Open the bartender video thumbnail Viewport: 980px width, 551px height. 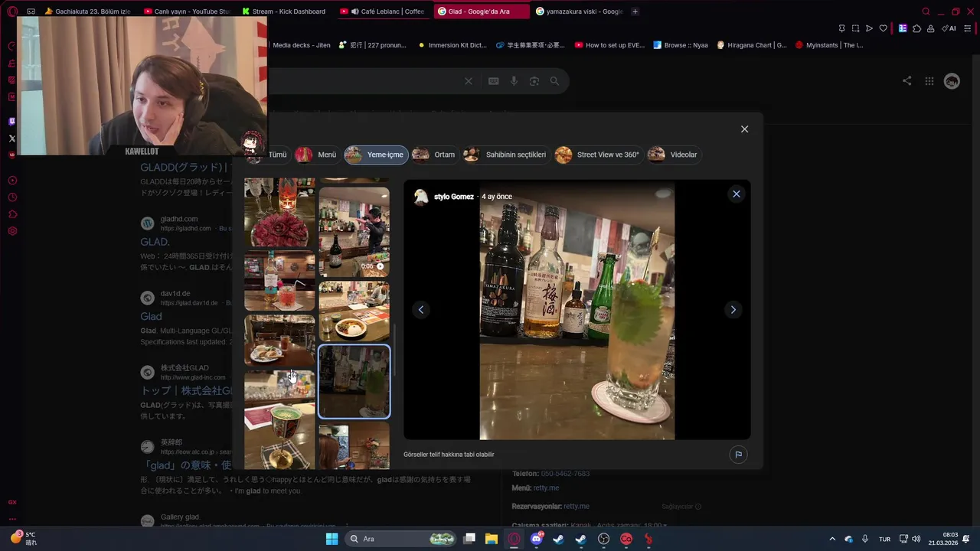(354, 232)
